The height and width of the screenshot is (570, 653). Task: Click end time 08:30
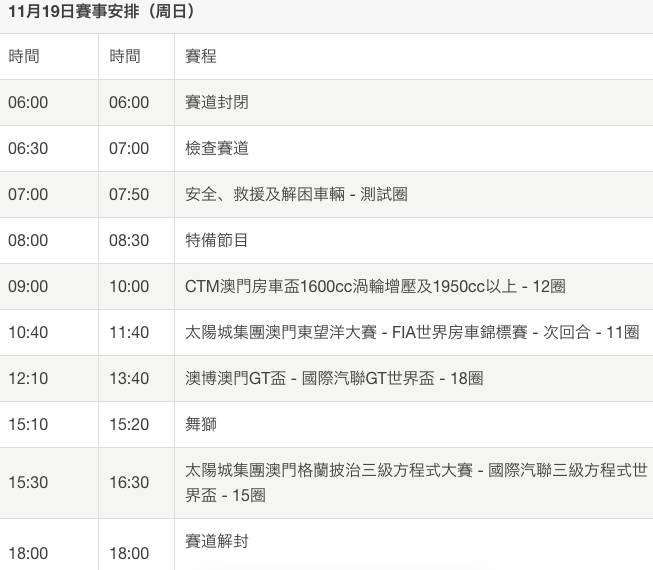click(129, 240)
